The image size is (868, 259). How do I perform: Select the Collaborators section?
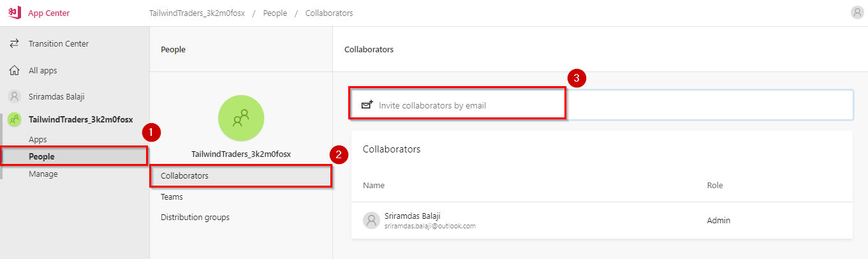tap(241, 175)
